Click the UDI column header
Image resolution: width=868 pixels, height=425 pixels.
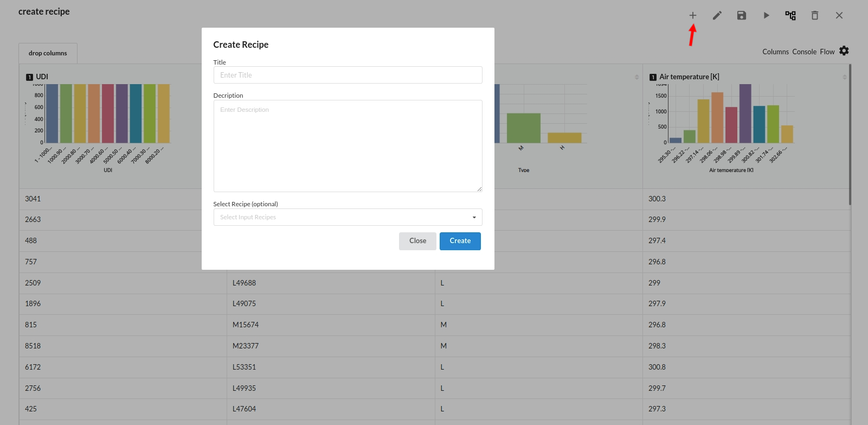tap(42, 77)
